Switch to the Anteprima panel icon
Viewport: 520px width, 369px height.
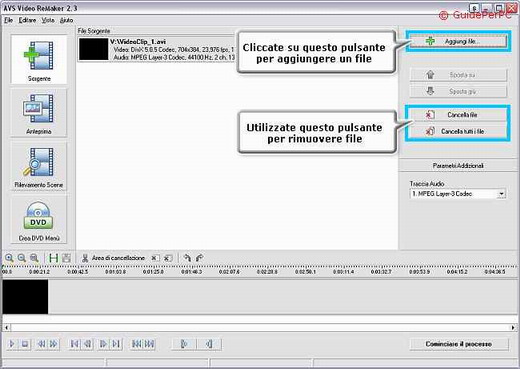point(39,113)
